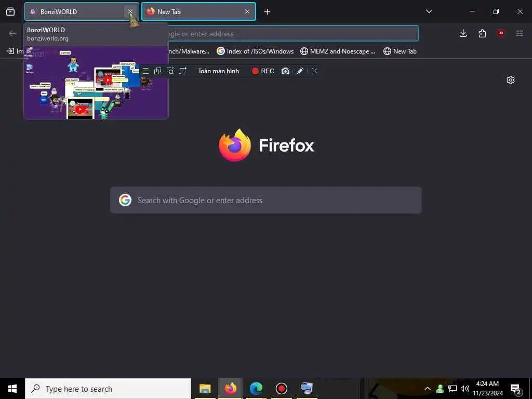This screenshot has height=399, width=532.
Task: Click the uBlock Origin shield icon
Action: (x=501, y=33)
